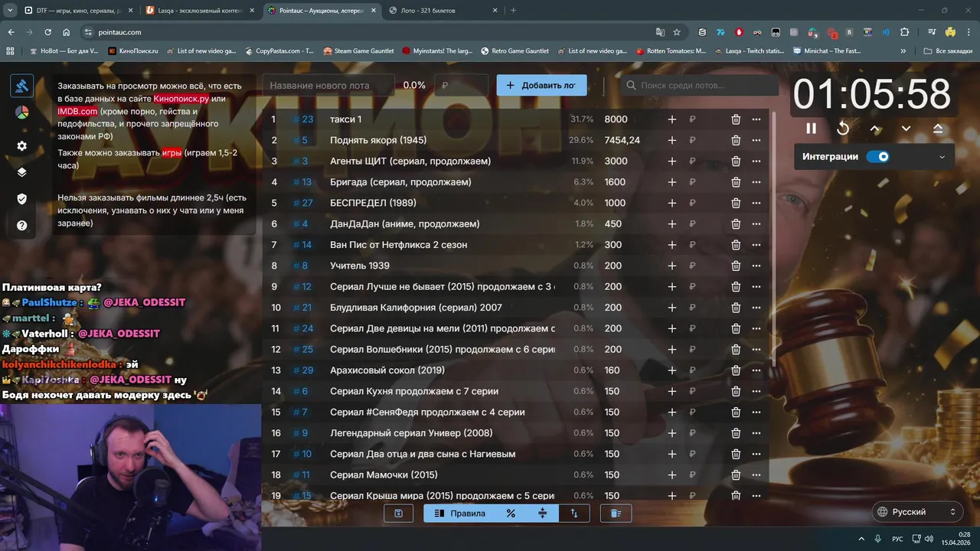Click the игры link in rules

(x=171, y=152)
